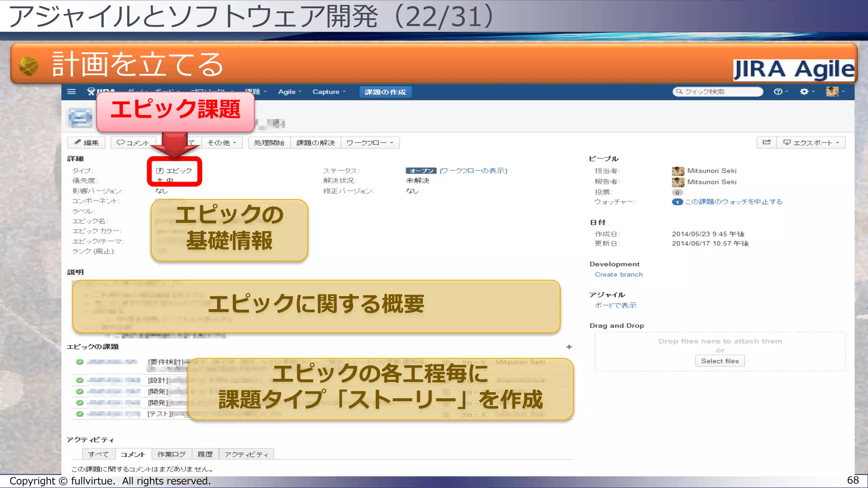Click the 処理開始 button
The height and width of the screenshot is (488, 868).
[x=269, y=143]
